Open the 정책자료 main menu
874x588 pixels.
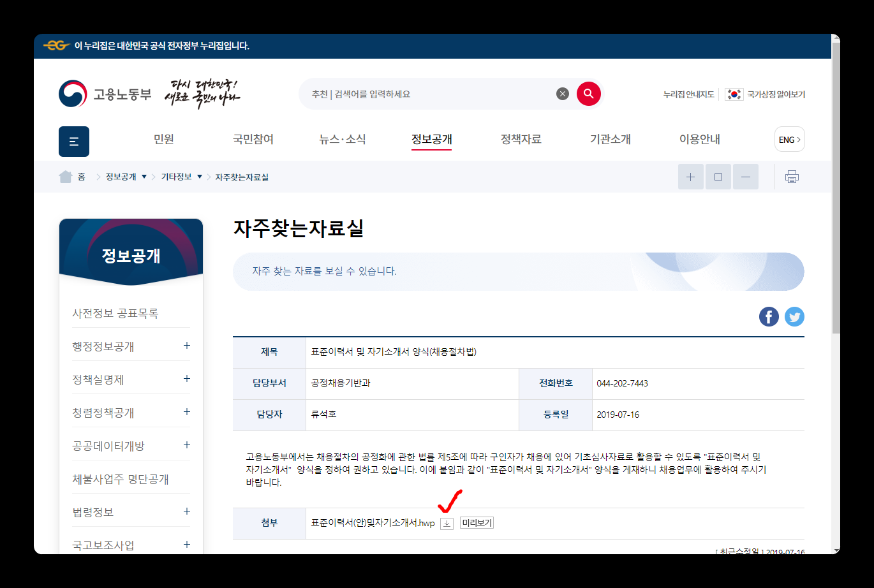coord(521,139)
